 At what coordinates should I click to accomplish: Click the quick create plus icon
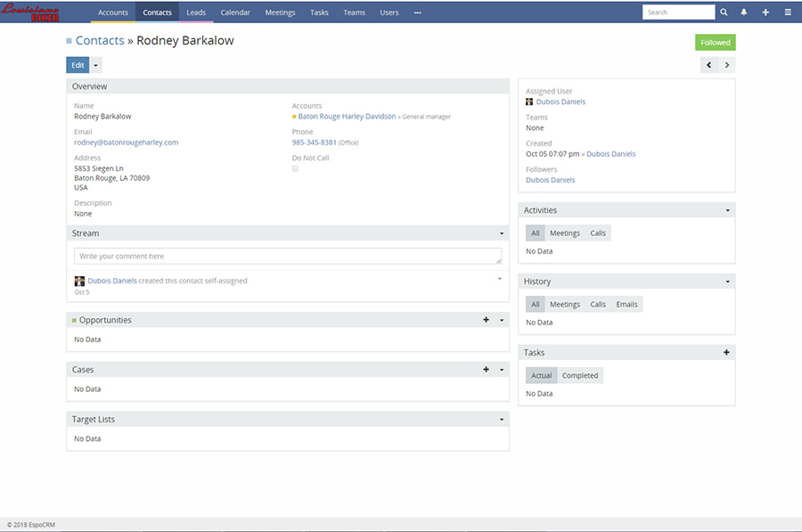click(x=765, y=12)
